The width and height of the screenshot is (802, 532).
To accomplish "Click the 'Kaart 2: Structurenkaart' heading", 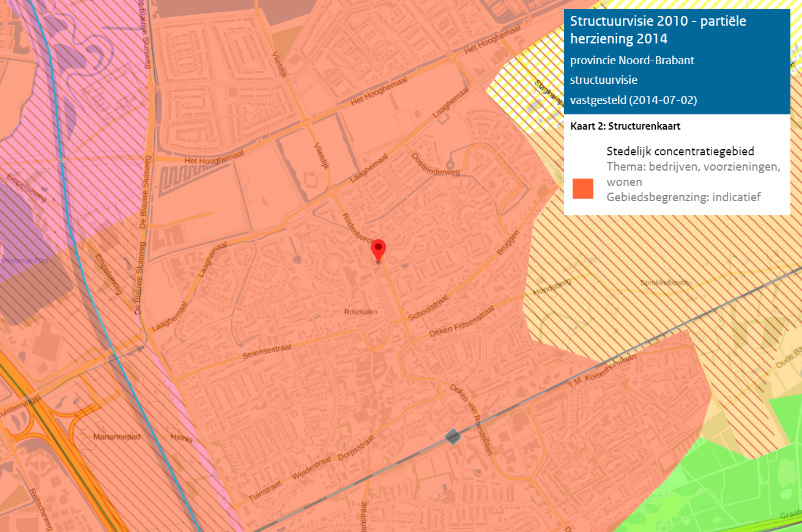I will tap(625, 127).
